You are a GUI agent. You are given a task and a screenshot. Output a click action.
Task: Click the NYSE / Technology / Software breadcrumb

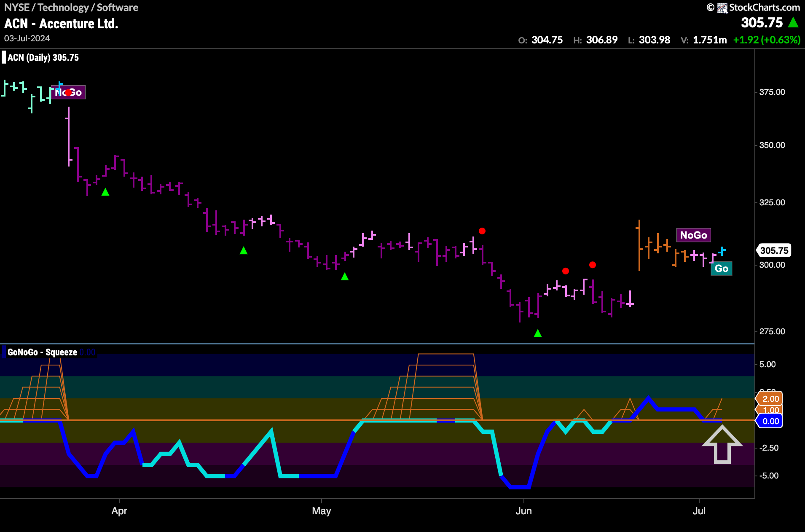[x=71, y=8]
